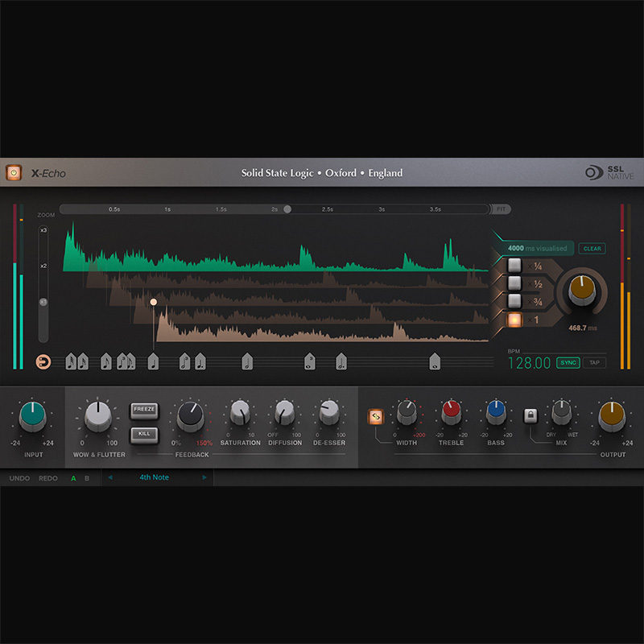Viewport: 644px width, 644px height.
Task: Select the dotted half note delay marker
Action: [x=341, y=361]
